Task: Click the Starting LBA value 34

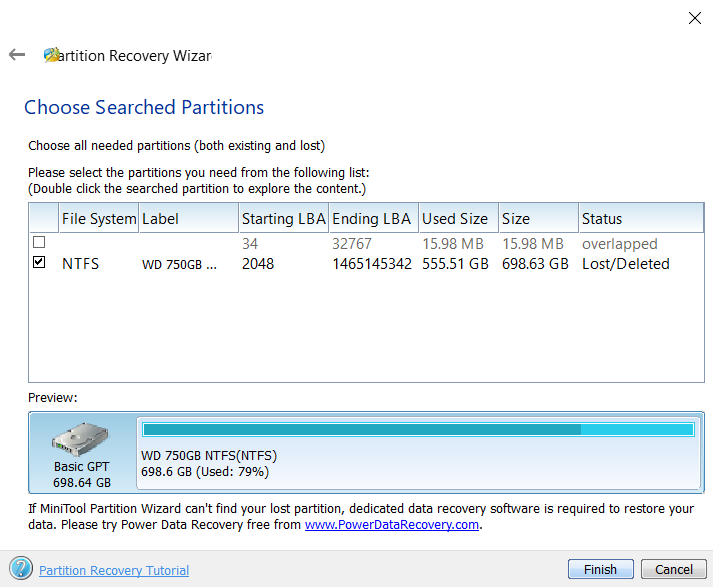Action: coord(250,244)
